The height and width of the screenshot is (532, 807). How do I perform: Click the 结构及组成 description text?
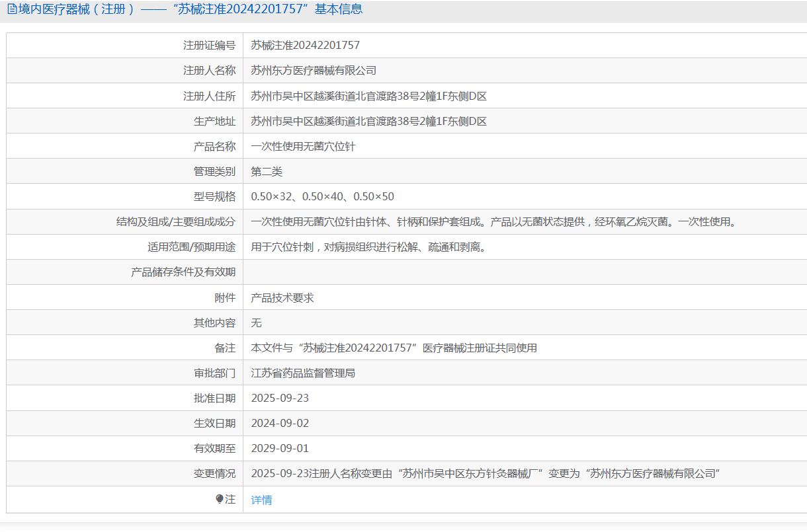point(493,222)
